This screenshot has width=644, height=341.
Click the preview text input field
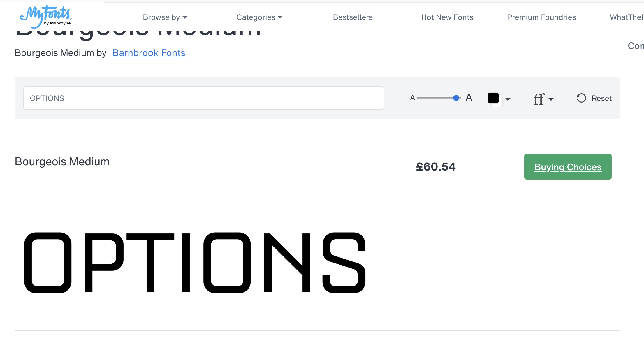(x=203, y=98)
